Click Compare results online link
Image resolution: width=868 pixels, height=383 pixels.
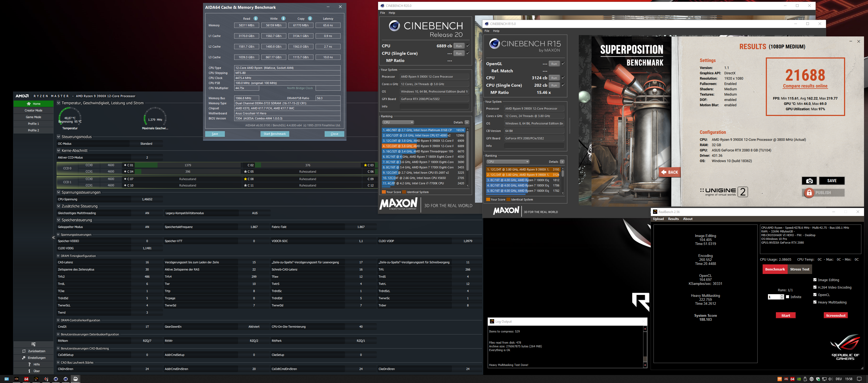point(805,86)
